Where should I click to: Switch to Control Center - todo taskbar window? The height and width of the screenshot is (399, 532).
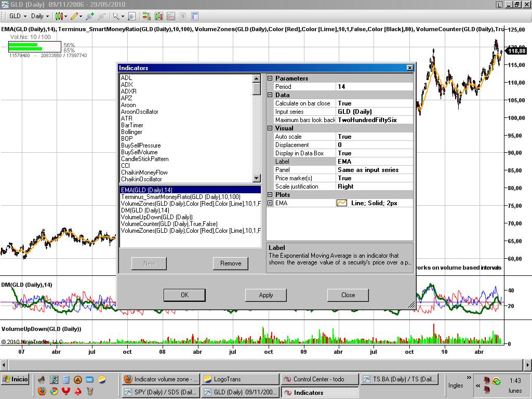coord(320,379)
